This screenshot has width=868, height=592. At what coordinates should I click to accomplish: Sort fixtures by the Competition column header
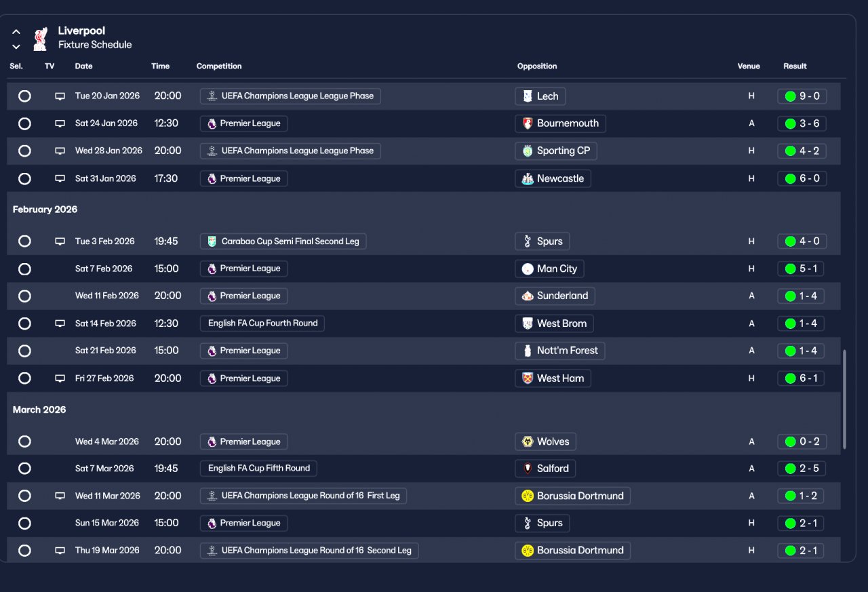[219, 66]
